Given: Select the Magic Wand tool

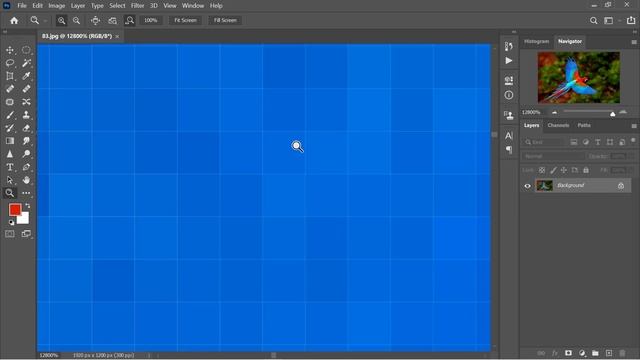Looking at the screenshot, I should tap(26, 63).
